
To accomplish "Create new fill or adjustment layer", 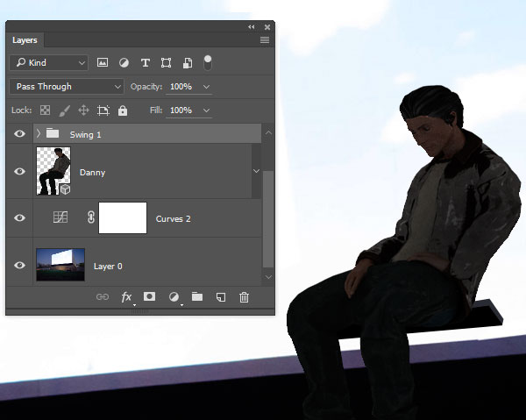I will pyautogui.click(x=173, y=297).
